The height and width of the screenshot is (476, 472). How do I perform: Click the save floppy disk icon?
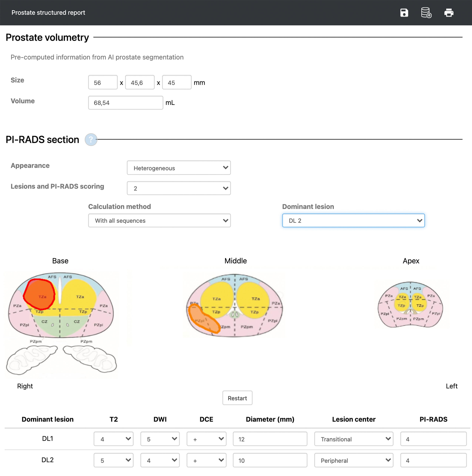point(404,13)
